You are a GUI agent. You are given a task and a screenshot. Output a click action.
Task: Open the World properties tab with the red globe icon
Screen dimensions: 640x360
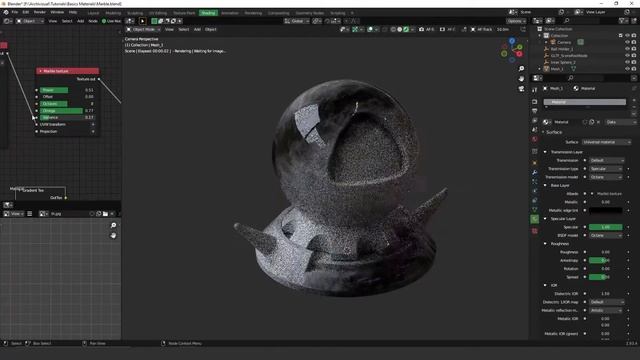coord(535,139)
